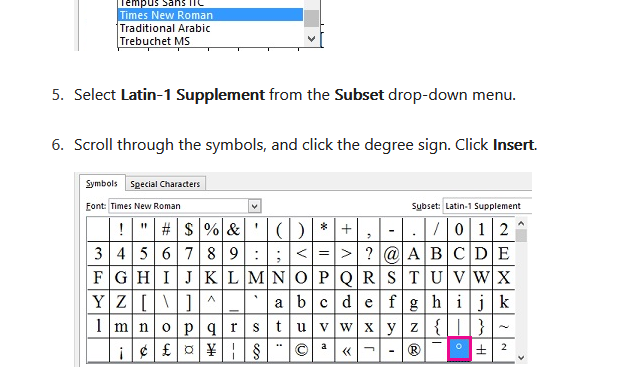641x384 pixels.
Task: Select the at sign @ symbol
Action: tap(391, 254)
